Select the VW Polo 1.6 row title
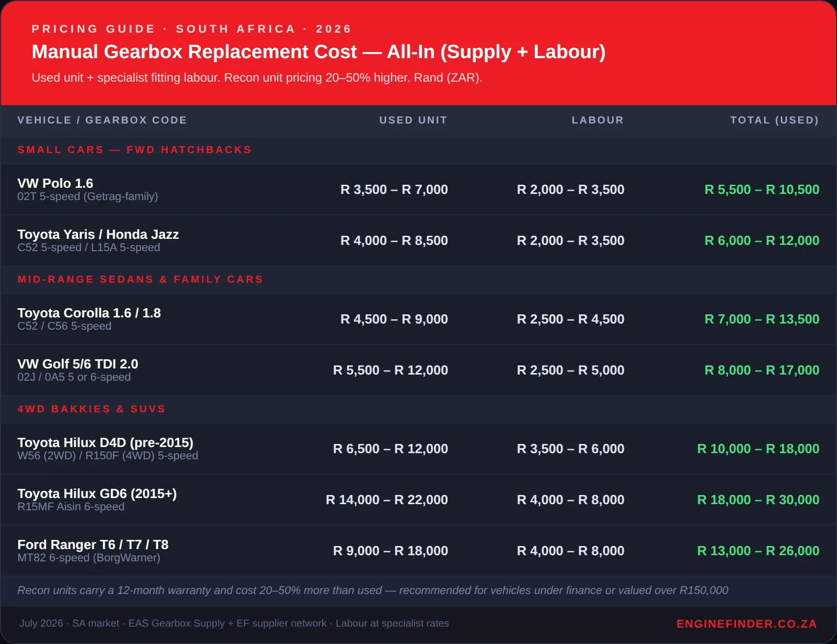837x644 pixels. tap(55, 183)
